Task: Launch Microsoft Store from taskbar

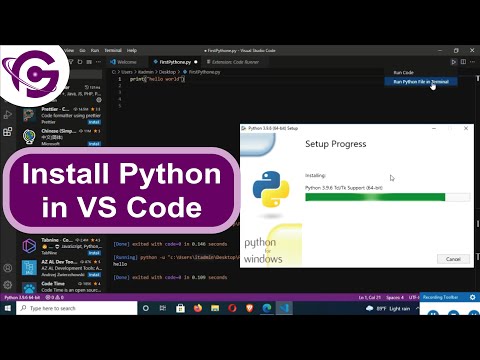Action: [x=180, y=308]
